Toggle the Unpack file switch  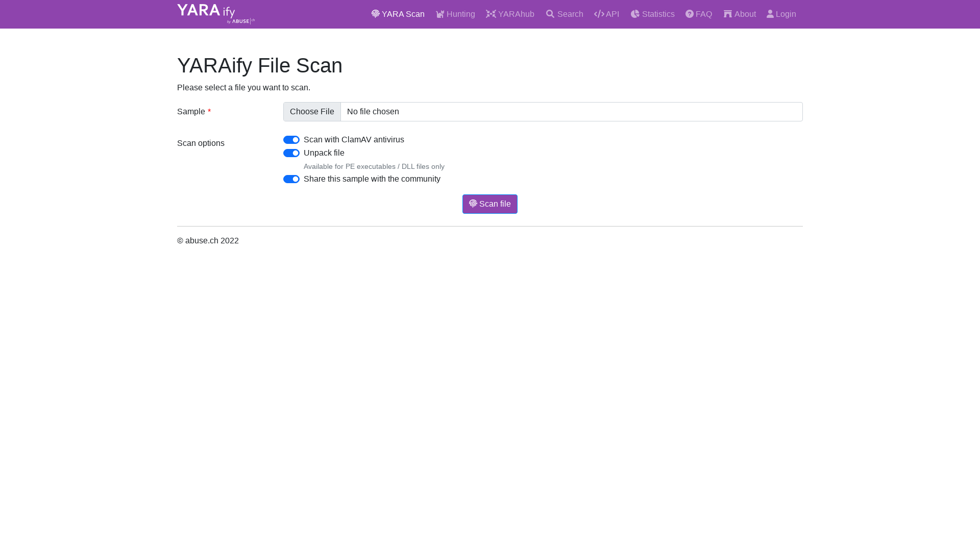point(291,153)
